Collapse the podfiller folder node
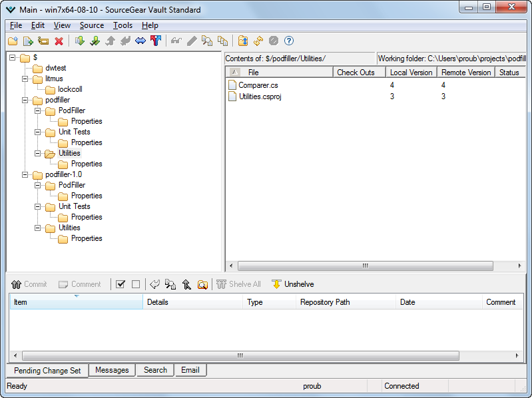 pos(25,100)
